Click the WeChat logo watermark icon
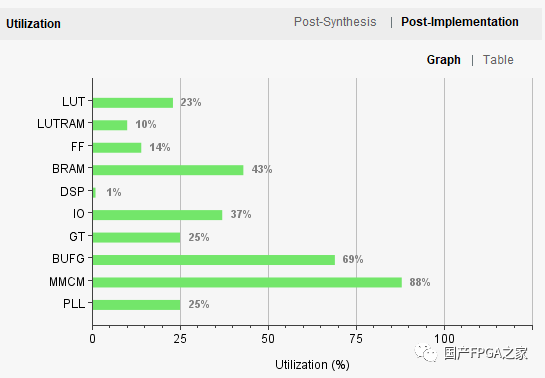The width and height of the screenshot is (545, 378). click(426, 353)
